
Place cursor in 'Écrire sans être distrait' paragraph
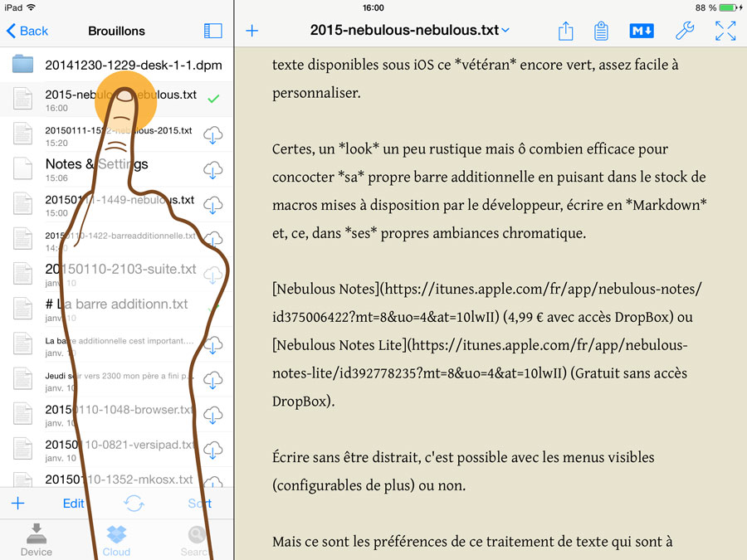tap(463, 471)
